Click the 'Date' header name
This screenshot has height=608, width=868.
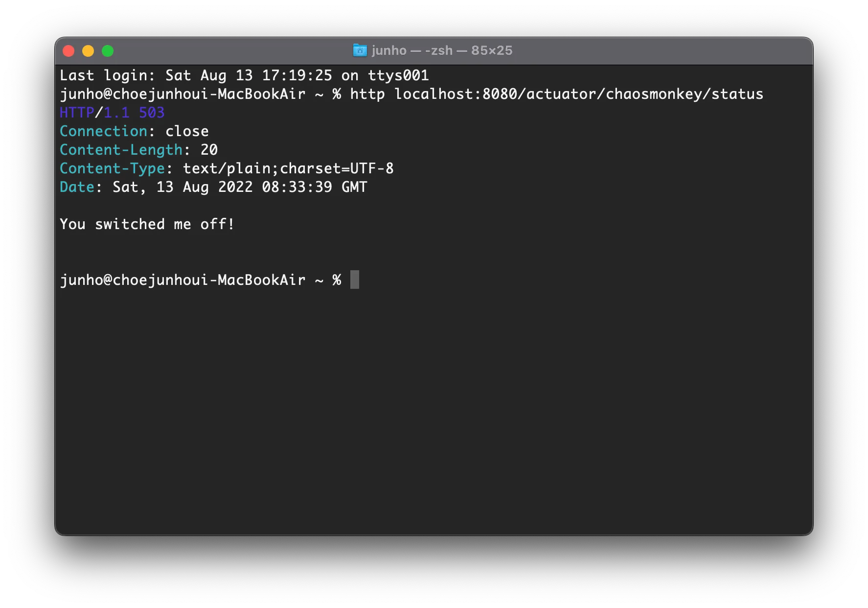coord(77,187)
